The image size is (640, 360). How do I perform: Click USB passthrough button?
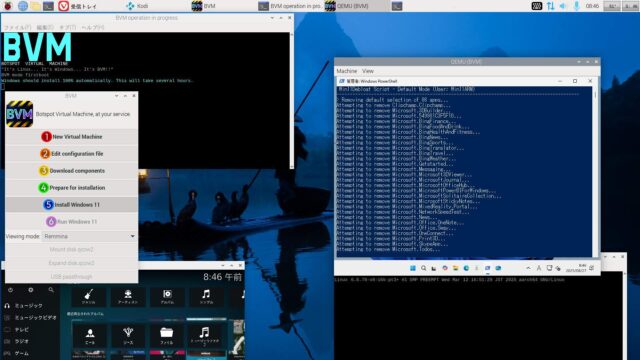point(71,276)
